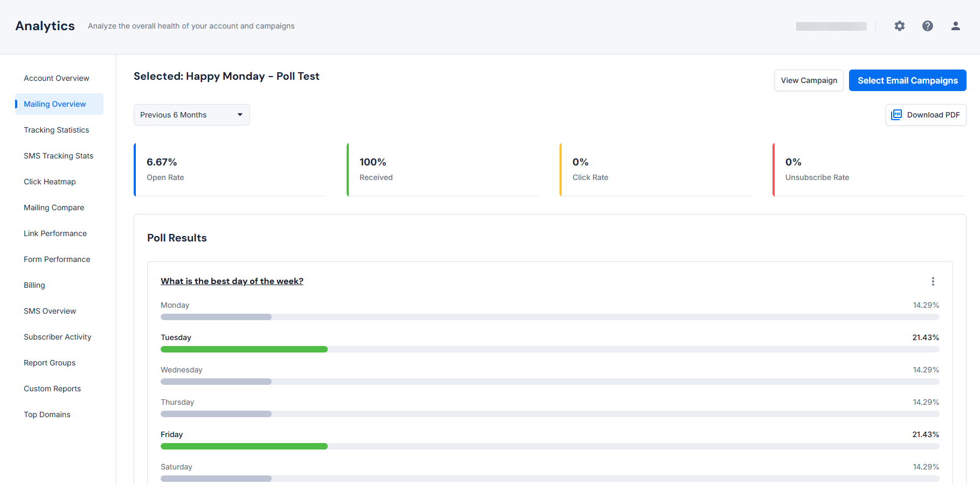980x484 pixels.
Task: Select Click Heatmap in sidebar
Action: click(x=50, y=182)
